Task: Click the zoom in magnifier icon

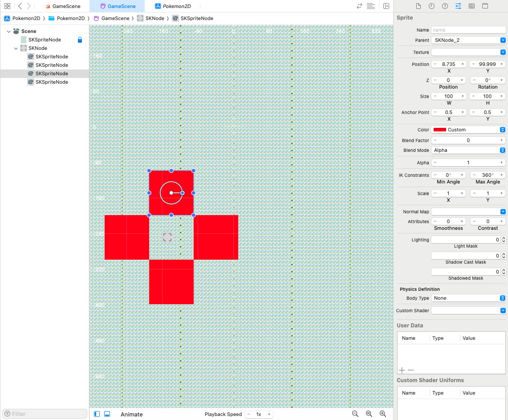Action: pyautogui.click(x=383, y=414)
